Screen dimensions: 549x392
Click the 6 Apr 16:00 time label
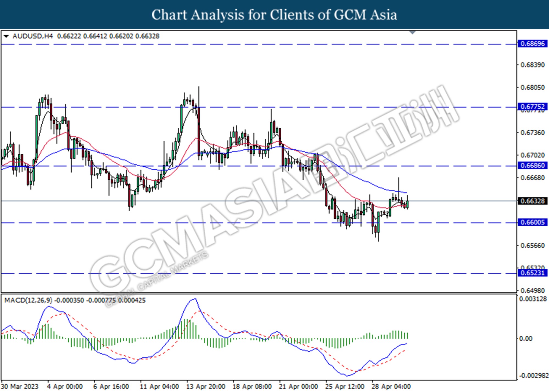click(x=111, y=387)
